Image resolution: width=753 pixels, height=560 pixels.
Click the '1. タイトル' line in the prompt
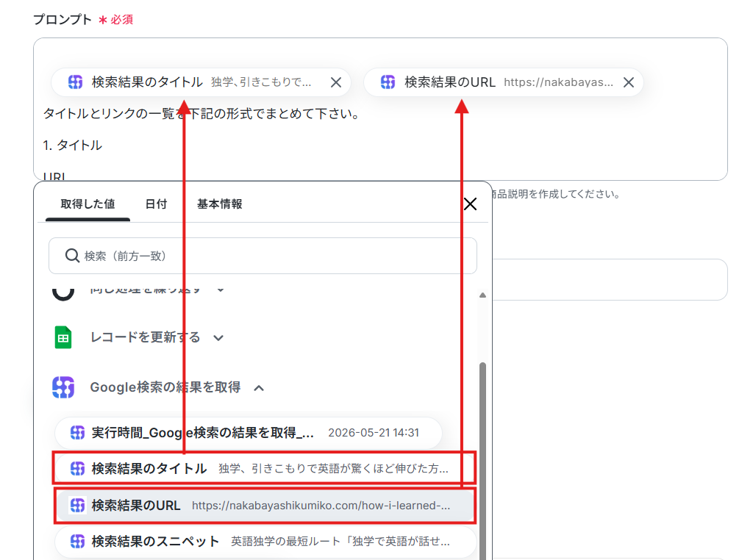[73, 146]
